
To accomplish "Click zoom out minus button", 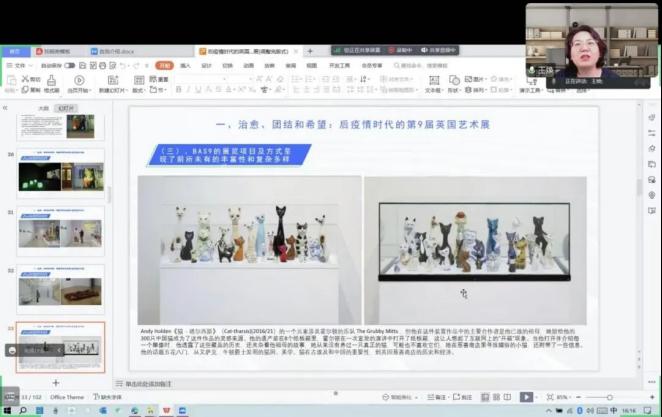I will 578,397.
